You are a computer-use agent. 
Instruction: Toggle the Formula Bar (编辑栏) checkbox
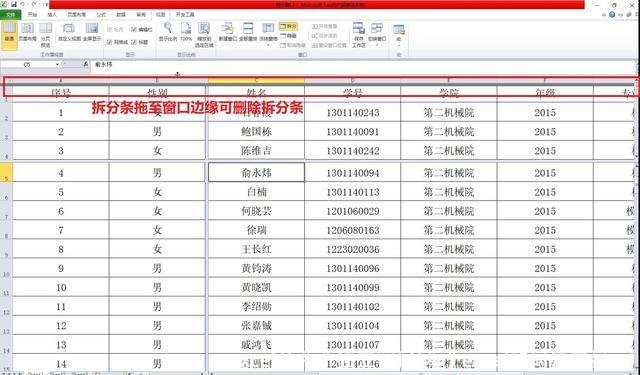[x=142, y=30]
